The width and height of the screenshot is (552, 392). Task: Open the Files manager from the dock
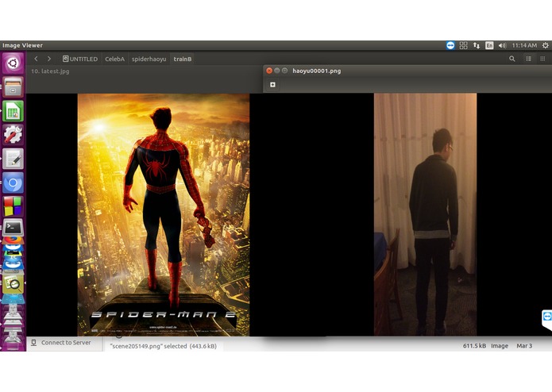[13, 86]
